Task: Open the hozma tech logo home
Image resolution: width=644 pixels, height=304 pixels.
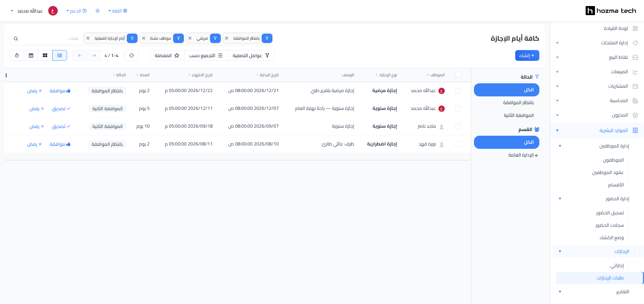Action: (611, 11)
